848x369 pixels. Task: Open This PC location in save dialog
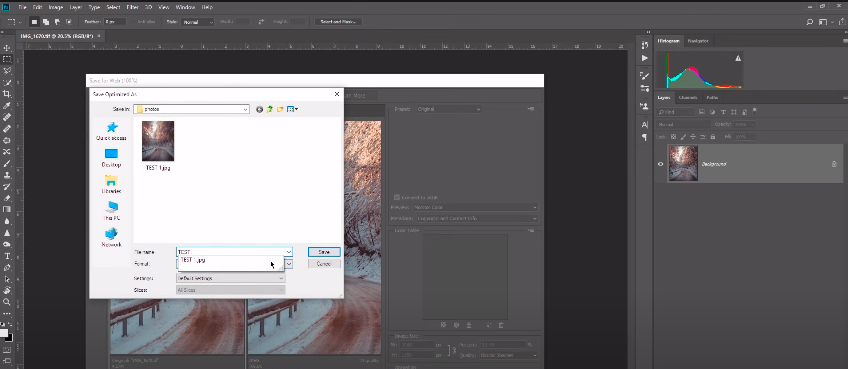pos(111,211)
